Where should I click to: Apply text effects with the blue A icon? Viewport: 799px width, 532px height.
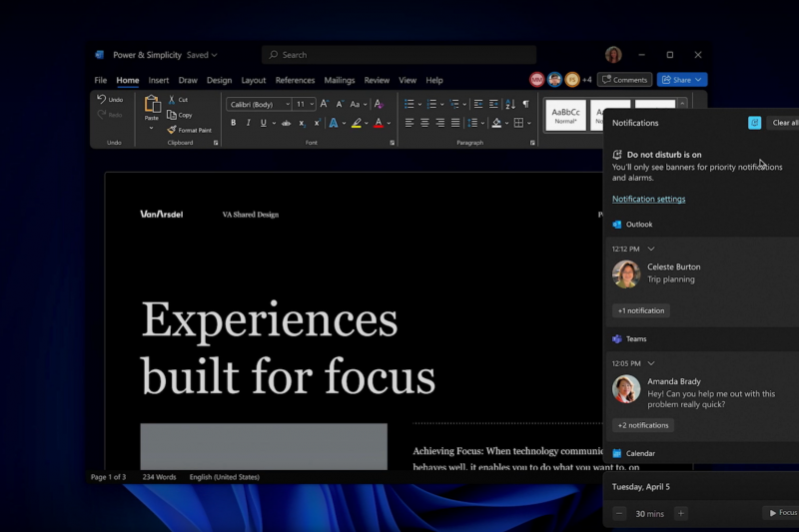334,123
